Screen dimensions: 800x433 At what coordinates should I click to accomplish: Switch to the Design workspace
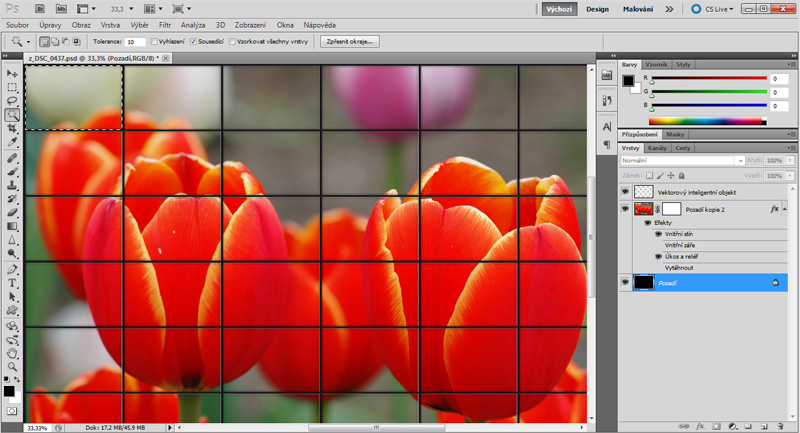point(597,8)
